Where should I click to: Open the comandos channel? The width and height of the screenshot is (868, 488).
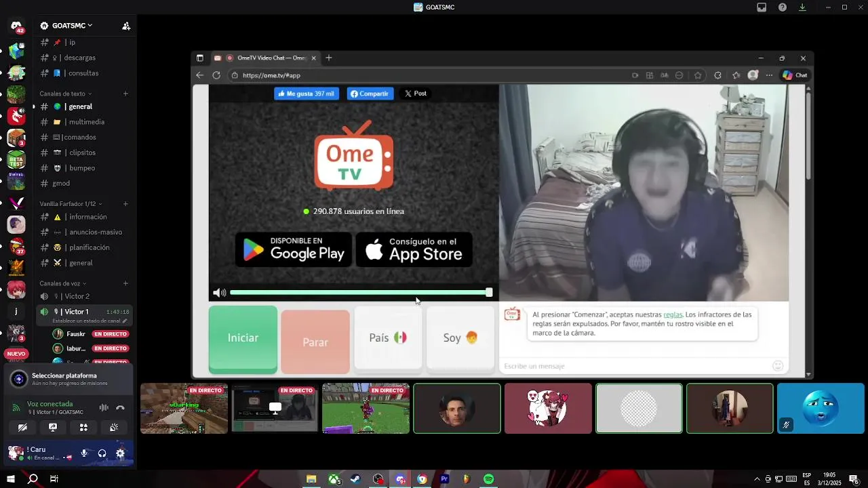tap(84, 137)
